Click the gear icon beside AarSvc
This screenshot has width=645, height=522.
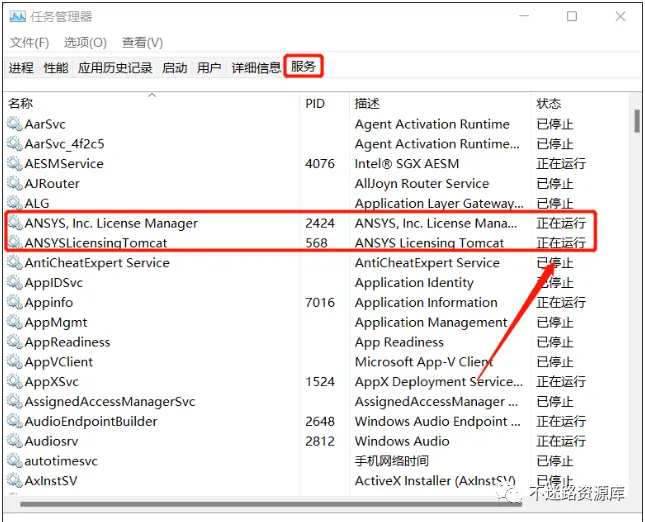[x=14, y=123]
